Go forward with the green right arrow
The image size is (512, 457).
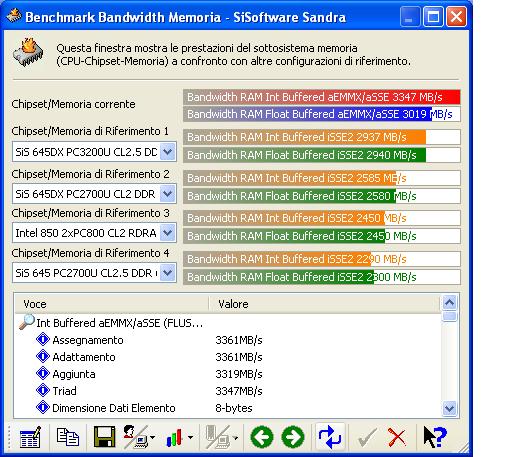tap(293, 437)
